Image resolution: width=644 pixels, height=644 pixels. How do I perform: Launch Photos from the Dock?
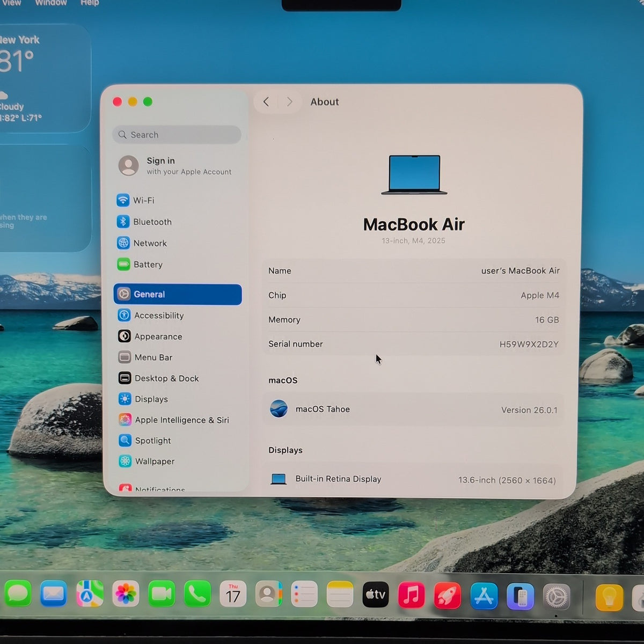pos(126,594)
